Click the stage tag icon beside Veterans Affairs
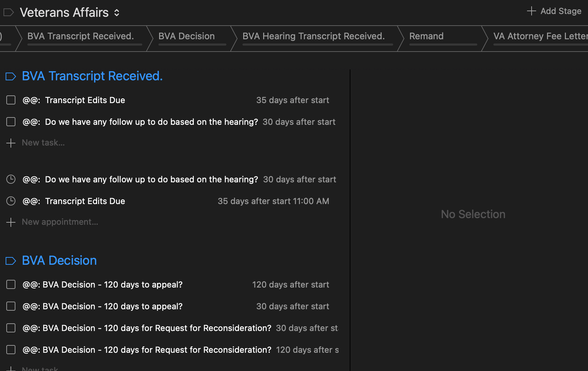Screen dimensions: 588x371 point(8,13)
